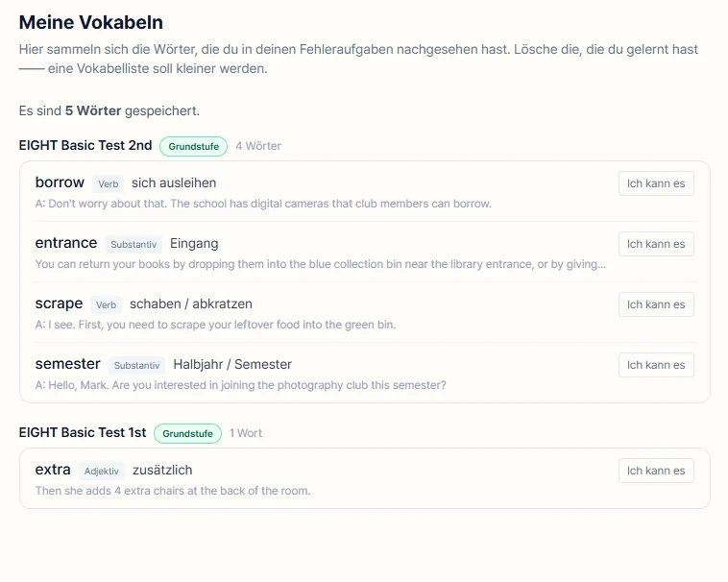Image resolution: width=728 pixels, height=582 pixels.
Task: Click the example sentence about digital cameras
Action: click(x=263, y=204)
